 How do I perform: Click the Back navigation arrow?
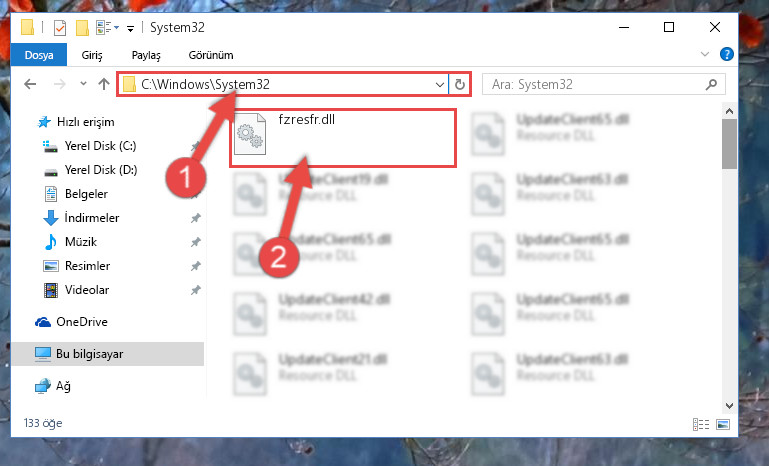(x=30, y=84)
